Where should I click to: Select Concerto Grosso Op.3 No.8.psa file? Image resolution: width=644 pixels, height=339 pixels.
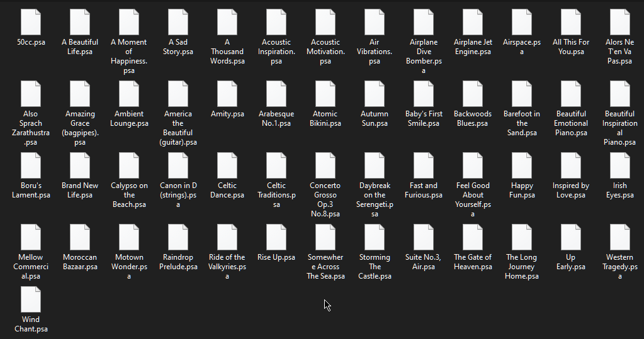point(325,166)
